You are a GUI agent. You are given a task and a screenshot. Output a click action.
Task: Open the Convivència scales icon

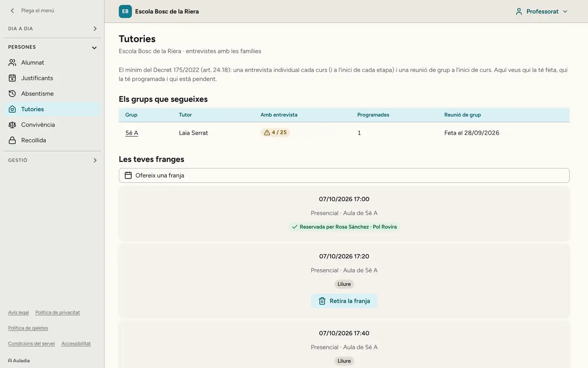[12, 125]
